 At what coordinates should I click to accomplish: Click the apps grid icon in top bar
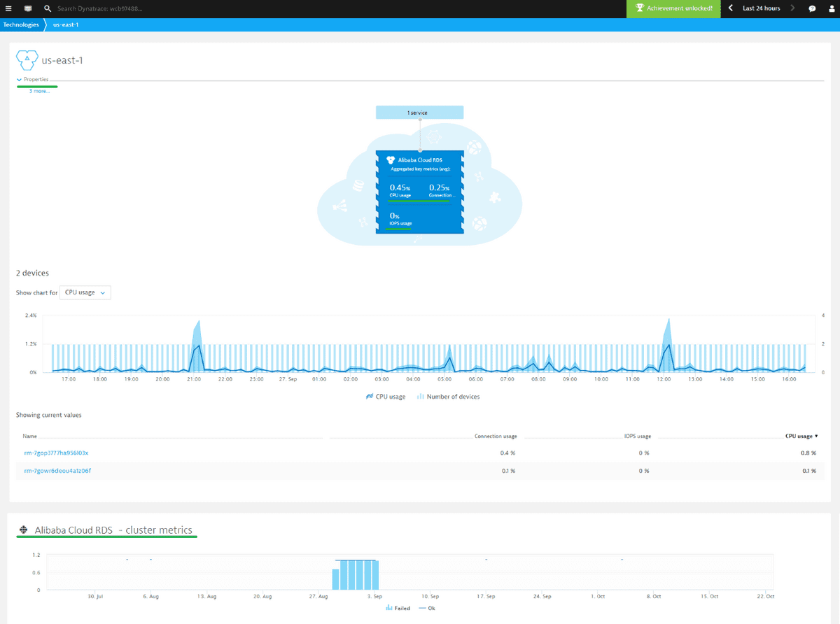28,8
